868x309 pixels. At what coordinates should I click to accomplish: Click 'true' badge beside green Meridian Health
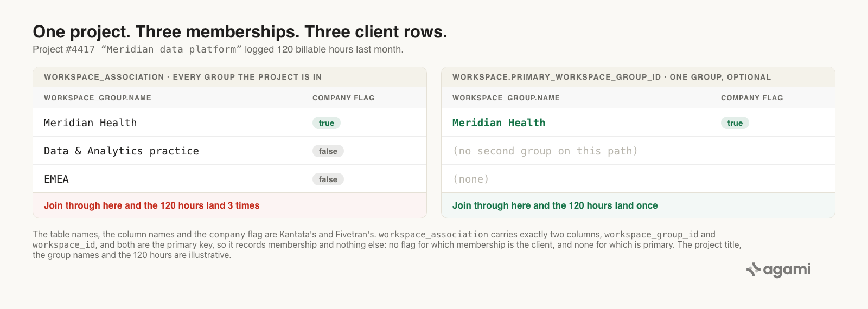coord(735,123)
